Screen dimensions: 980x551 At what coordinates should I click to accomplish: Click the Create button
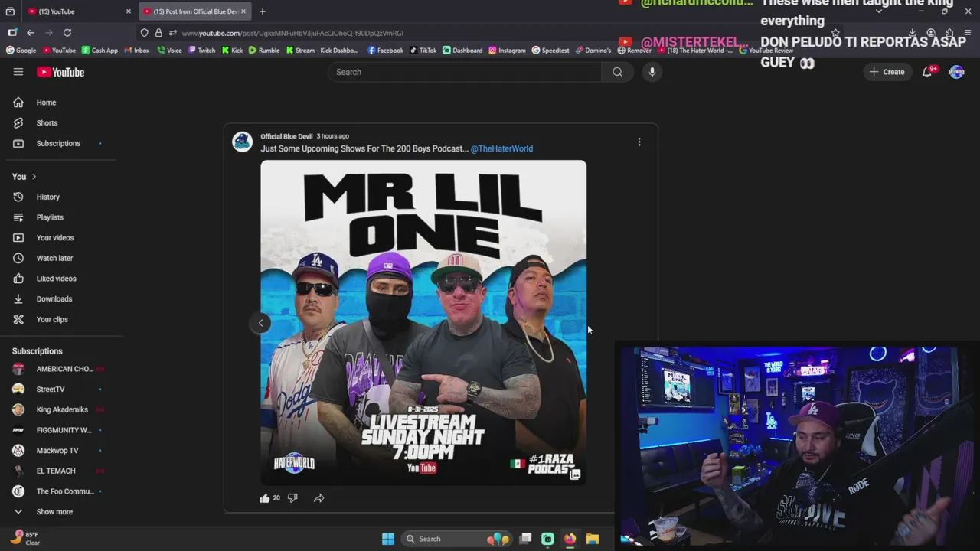coord(887,72)
